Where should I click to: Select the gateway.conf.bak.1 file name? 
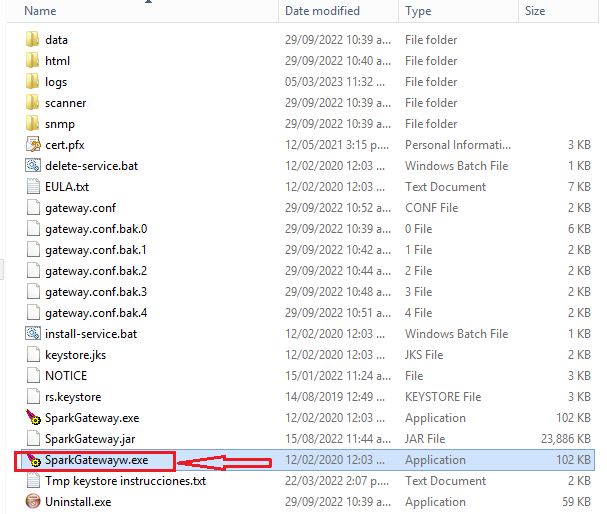96,250
